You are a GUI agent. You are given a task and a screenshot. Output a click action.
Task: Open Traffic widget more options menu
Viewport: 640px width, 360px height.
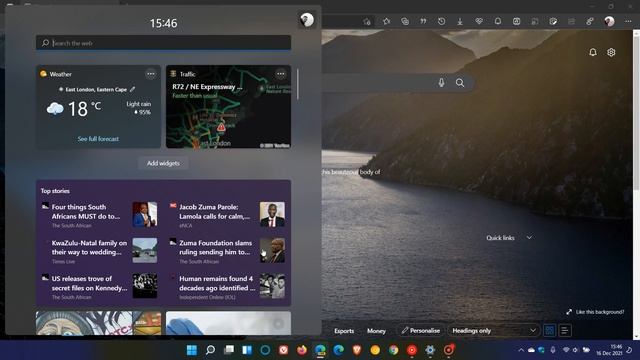[x=280, y=74]
